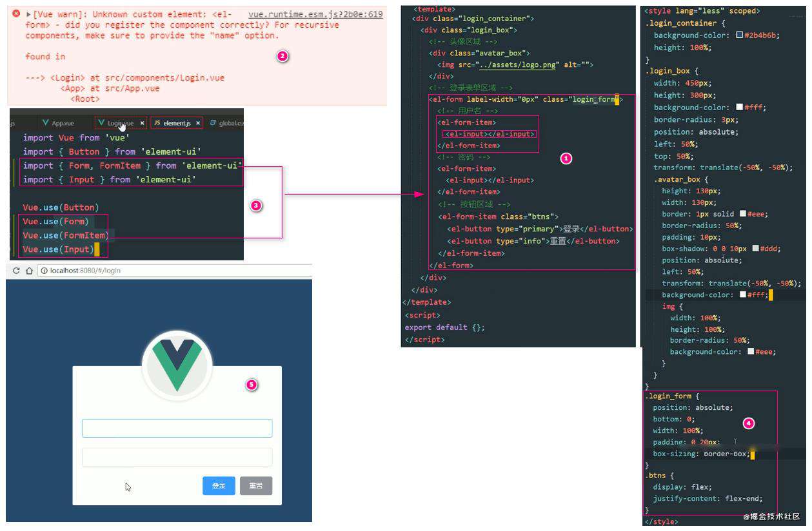
Task: Click the "display: flex;" CSS line
Action: 682,487
